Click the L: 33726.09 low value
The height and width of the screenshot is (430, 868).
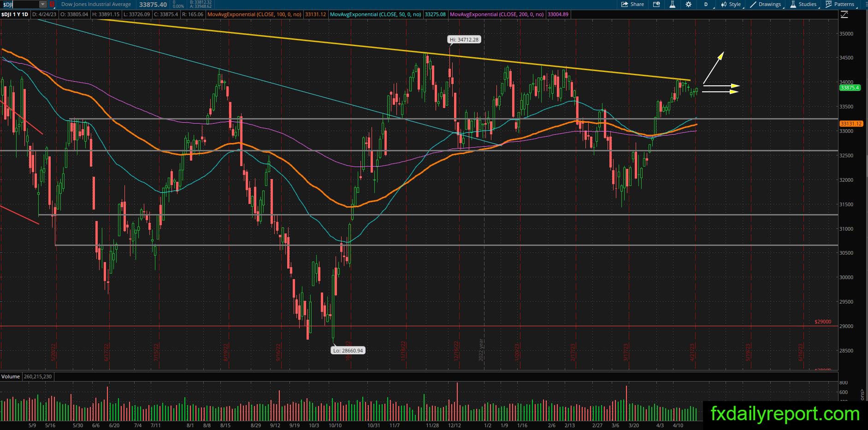coord(136,14)
